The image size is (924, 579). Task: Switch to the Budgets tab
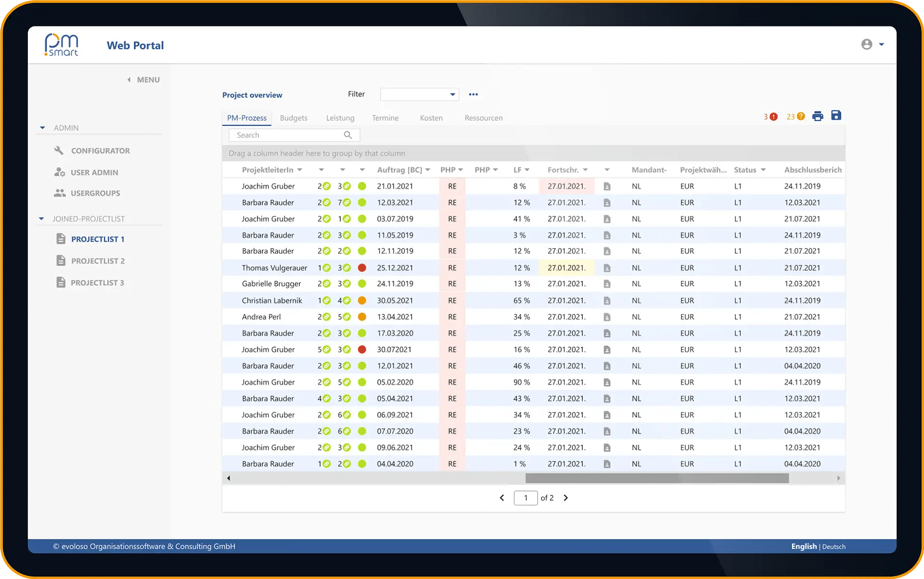click(294, 118)
